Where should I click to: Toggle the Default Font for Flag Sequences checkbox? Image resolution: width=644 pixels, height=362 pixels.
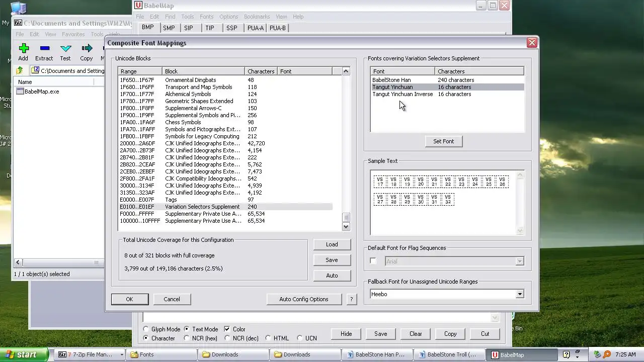click(373, 261)
